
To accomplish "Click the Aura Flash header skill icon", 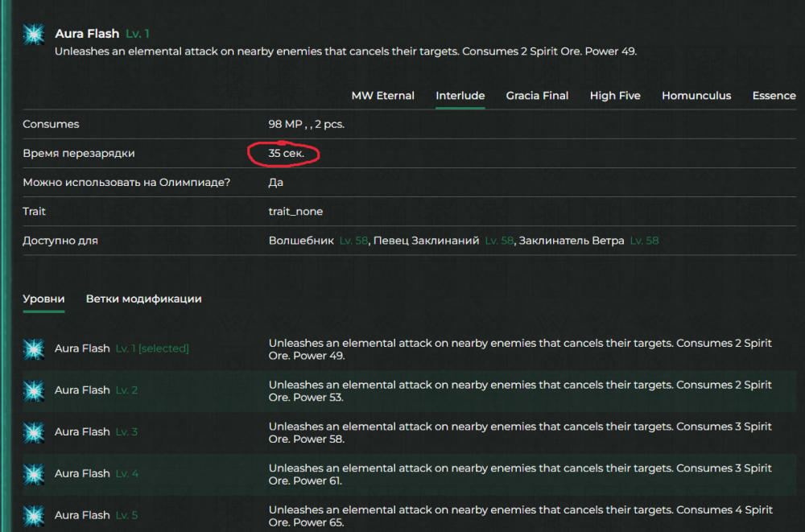I will [33, 35].
